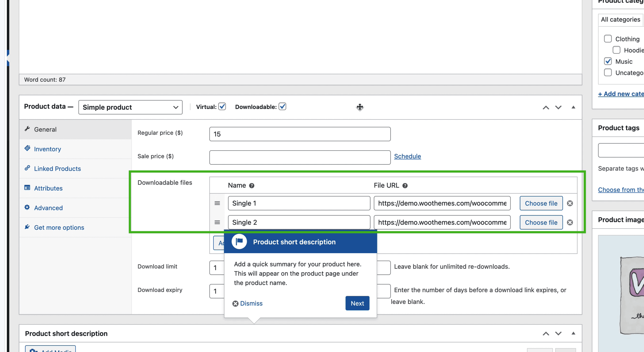
Task: Move Product short description panel down
Action: click(558, 333)
